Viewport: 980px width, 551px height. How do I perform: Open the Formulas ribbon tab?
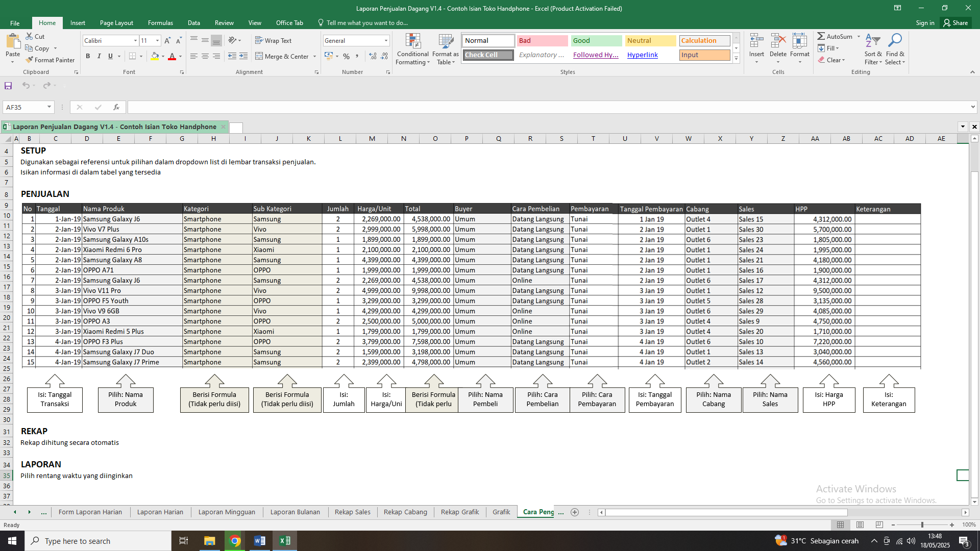point(160,23)
